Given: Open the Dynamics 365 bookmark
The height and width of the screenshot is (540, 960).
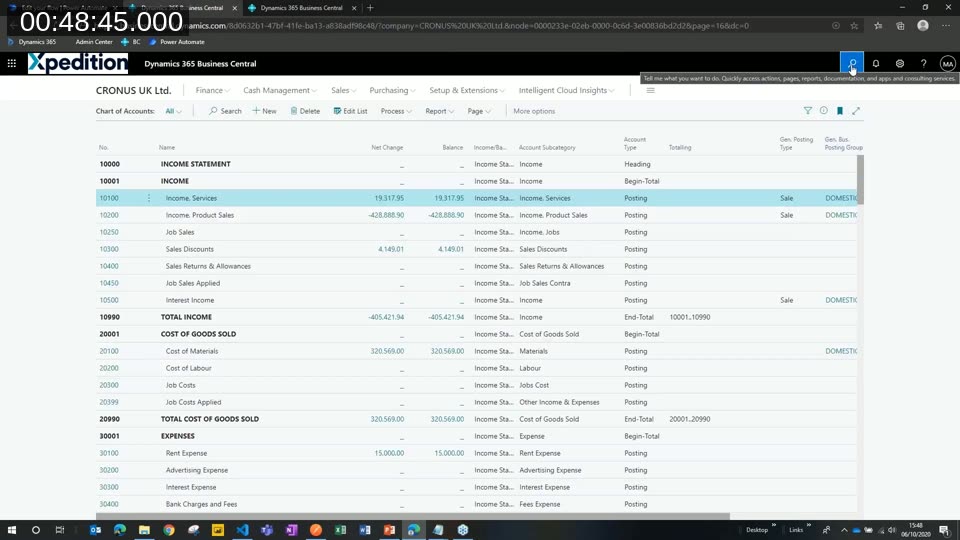Looking at the screenshot, I should pos(32,42).
